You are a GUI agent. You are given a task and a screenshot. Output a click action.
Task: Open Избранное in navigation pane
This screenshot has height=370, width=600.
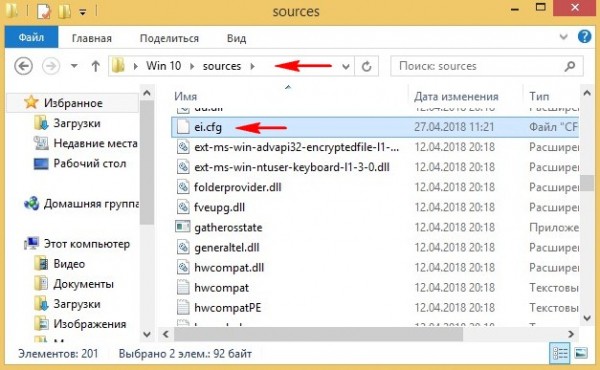[73, 103]
